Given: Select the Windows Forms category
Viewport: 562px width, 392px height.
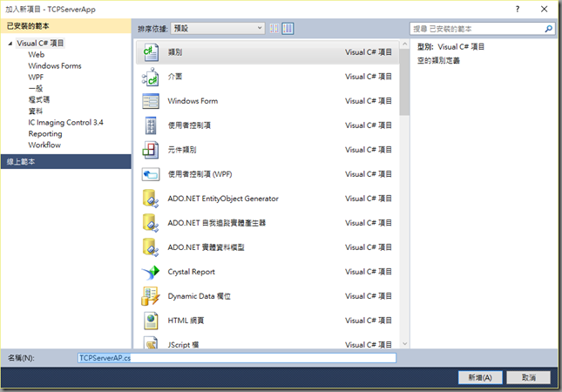Looking at the screenshot, I should [55, 66].
